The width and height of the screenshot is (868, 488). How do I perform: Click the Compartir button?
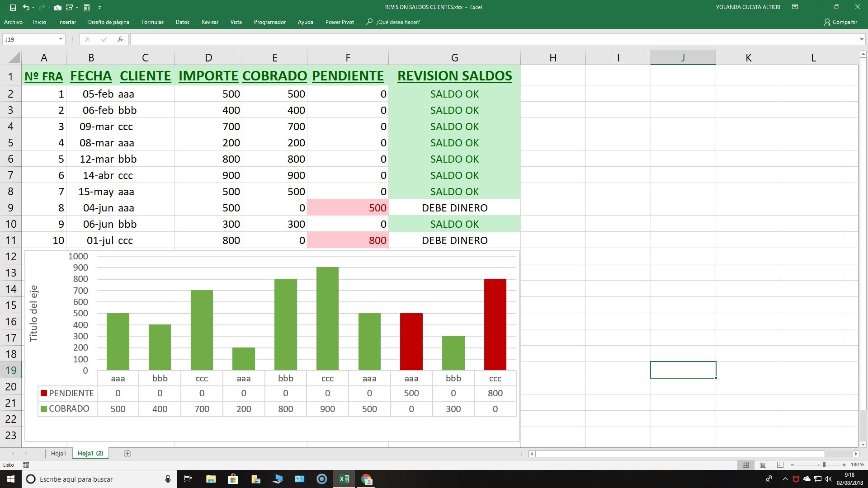(x=840, y=22)
